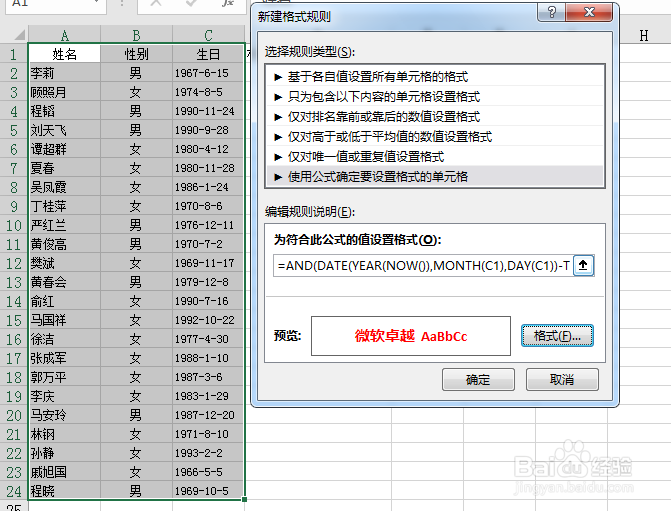Click birthday cell 1967-6-15
Image resolution: width=671 pixels, height=511 pixels.
pyautogui.click(x=208, y=73)
